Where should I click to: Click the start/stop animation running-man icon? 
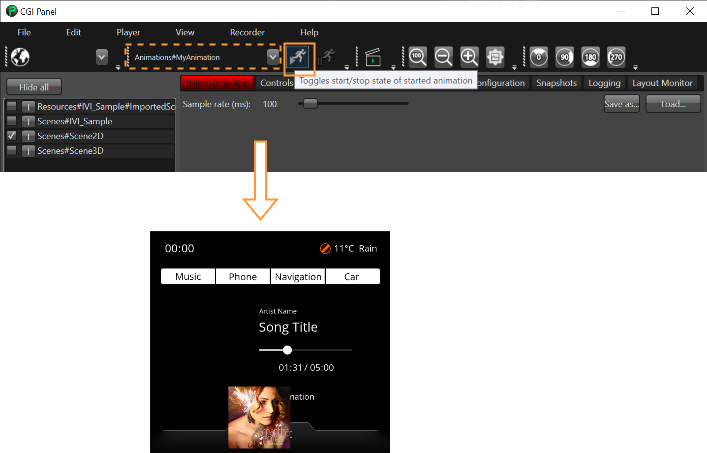tap(298, 58)
